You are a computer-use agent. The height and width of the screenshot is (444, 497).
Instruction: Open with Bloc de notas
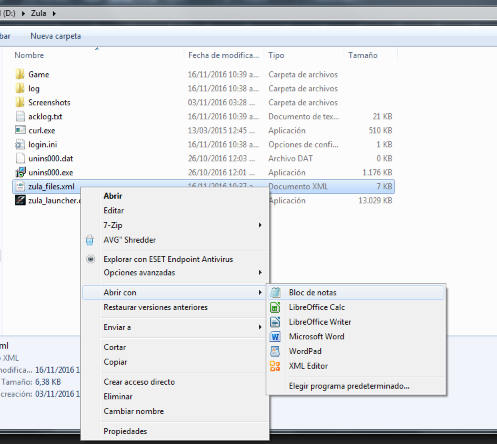coord(356,292)
